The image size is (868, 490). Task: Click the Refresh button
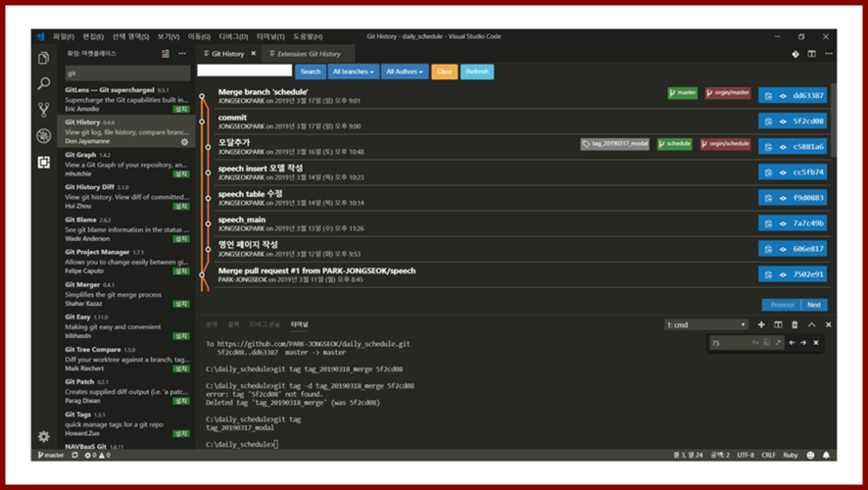(477, 72)
